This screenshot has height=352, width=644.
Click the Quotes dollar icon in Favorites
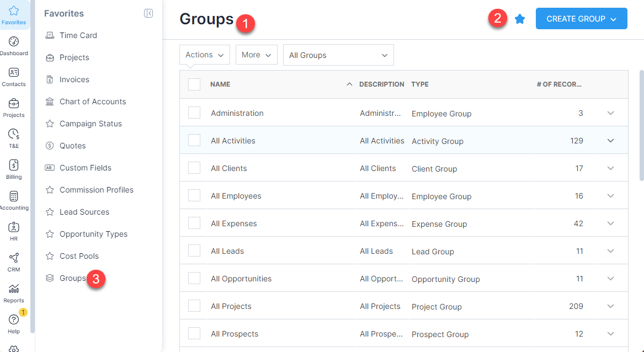tap(50, 146)
